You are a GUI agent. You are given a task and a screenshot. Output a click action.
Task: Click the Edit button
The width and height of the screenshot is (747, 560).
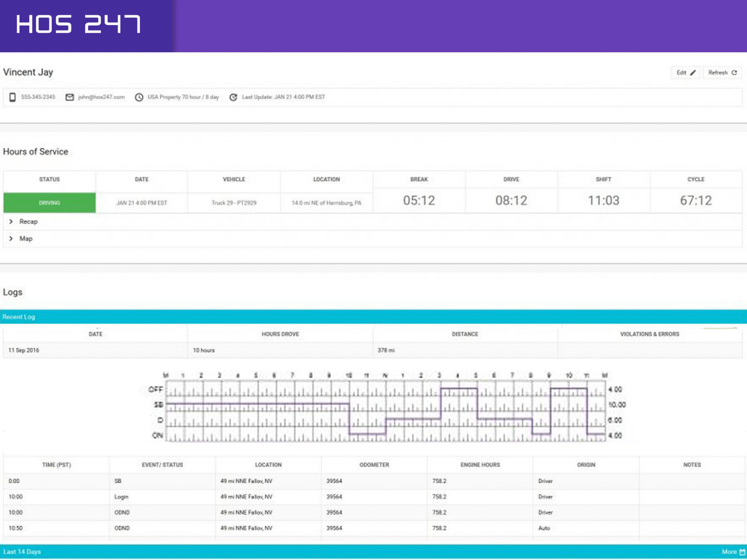(x=686, y=72)
